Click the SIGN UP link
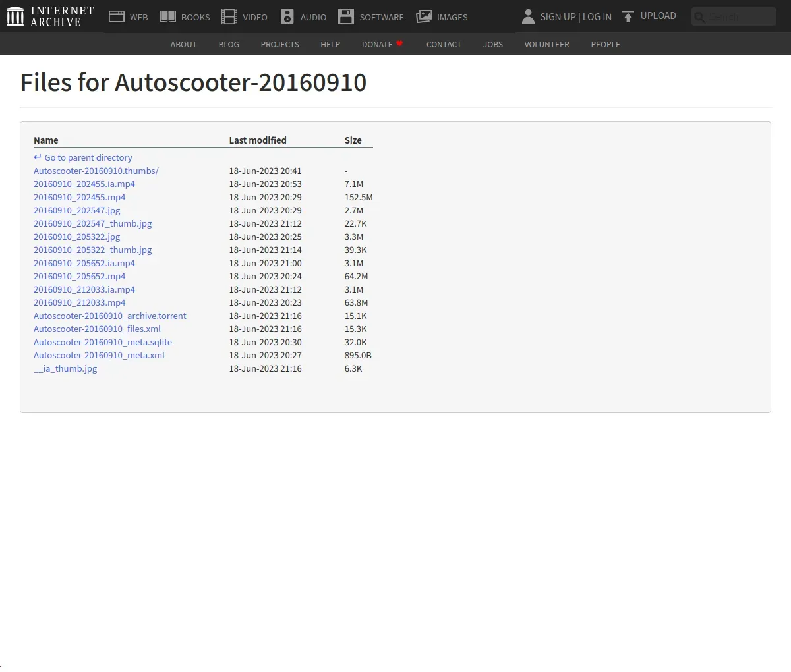 coord(558,16)
